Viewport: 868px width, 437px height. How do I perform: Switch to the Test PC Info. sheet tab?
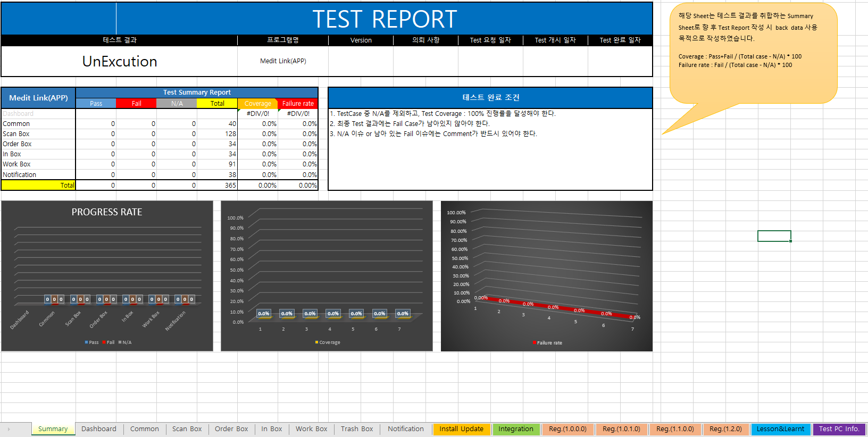pyautogui.click(x=839, y=429)
